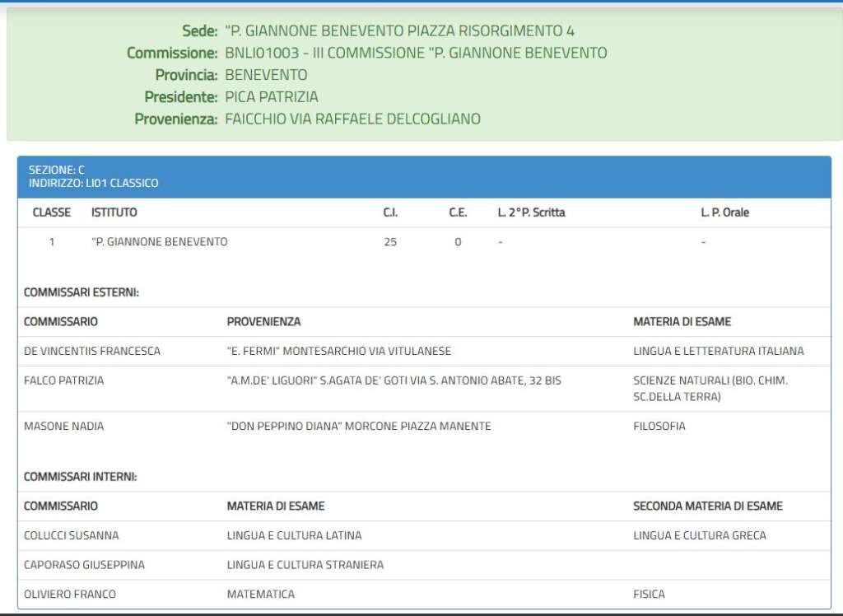This screenshot has width=843, height=616.
Task: Click the 'INDIRIZZO: LI01 CLASSICO' header text
Action: click(x=94, y=183)
